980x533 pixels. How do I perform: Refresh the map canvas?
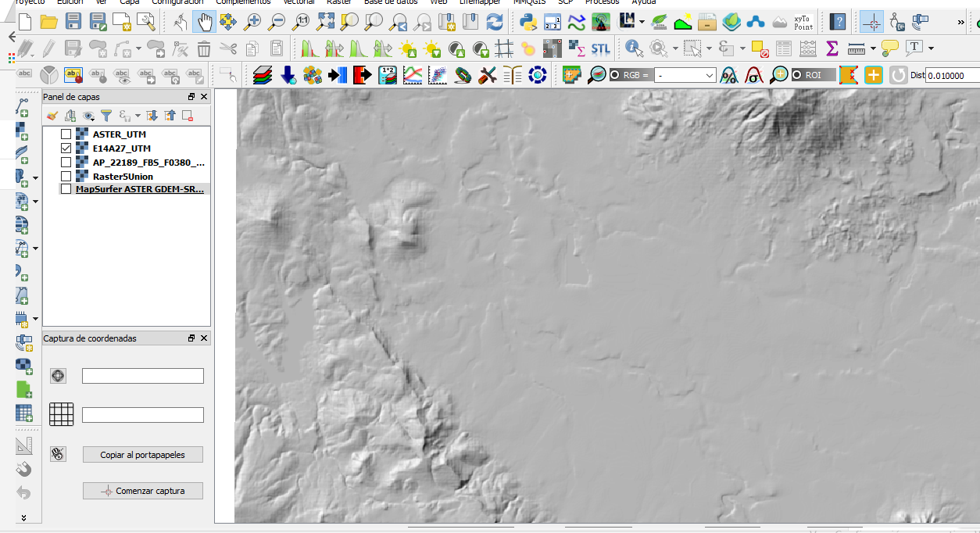click(494, 22)
